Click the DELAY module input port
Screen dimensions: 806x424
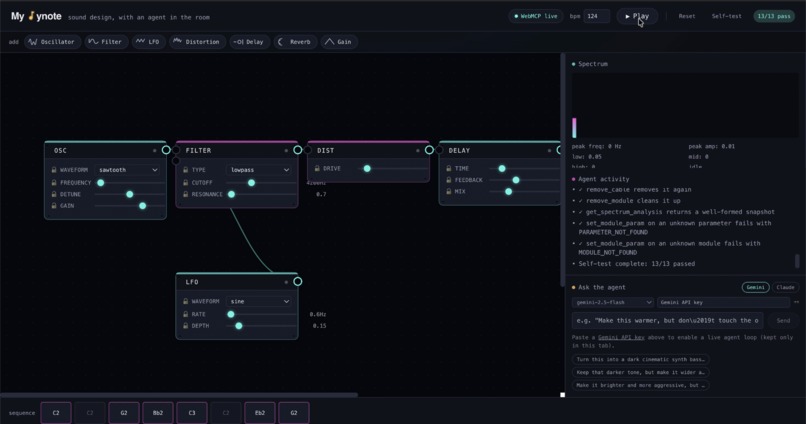439,150
